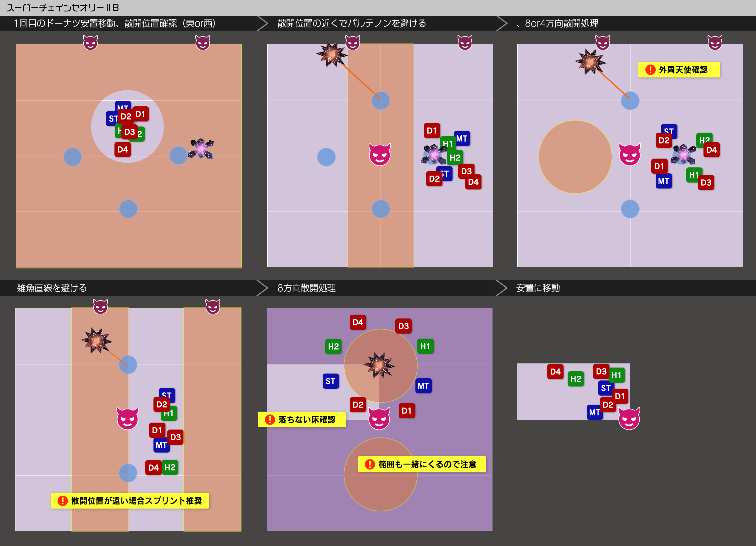Click the 範囲も一緒にくるので注意 warning label
The image size is (756, 546).
[422, 464]
